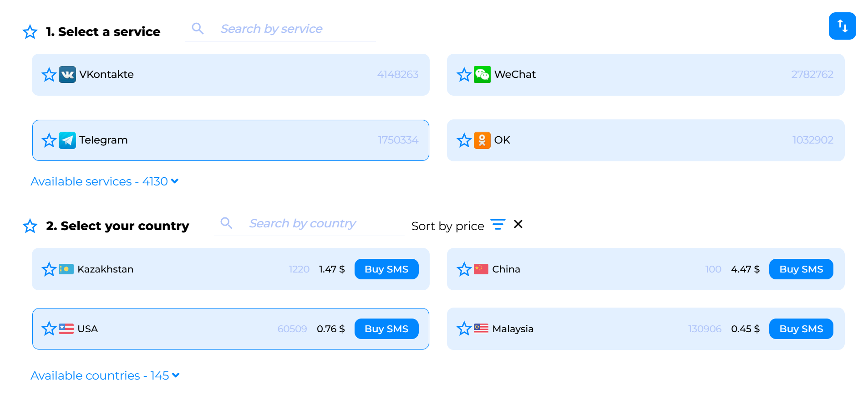Click the WeChat logo icon
Screen dimensions: 868x396
(x=482, y=75)
